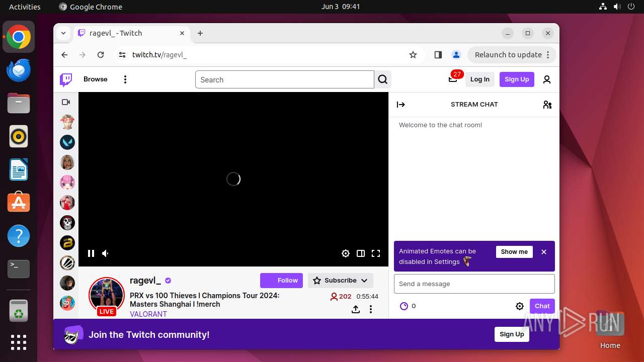
Task: Click the Log In button
Action: [x=480, y=79]
